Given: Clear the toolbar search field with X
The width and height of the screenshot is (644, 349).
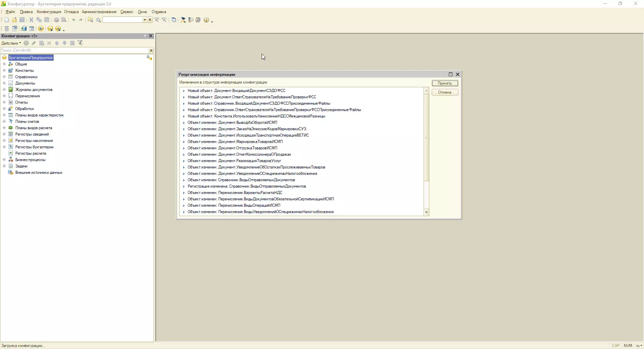Looking at the screenshot, I should [x=150, y=20].
